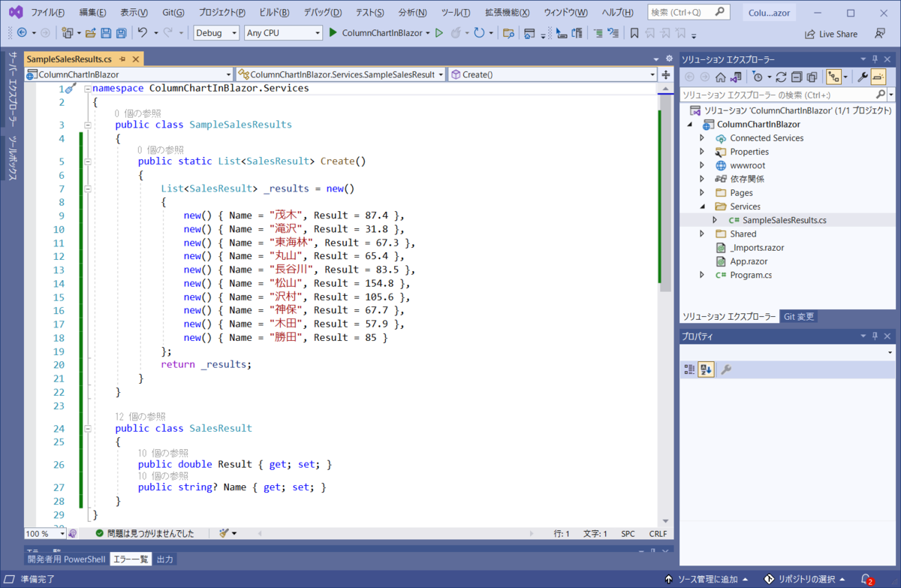Select App.razor in Solution Explorer

[749, 261]
